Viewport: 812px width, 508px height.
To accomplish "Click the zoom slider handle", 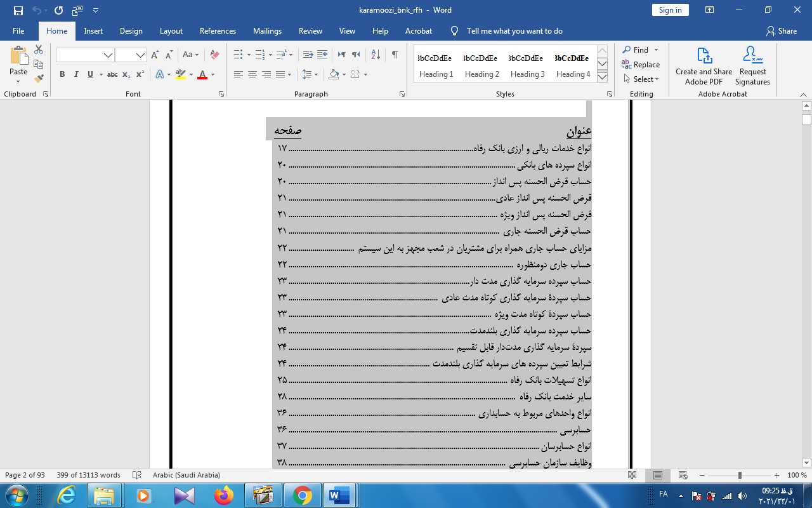I will 740,476.
